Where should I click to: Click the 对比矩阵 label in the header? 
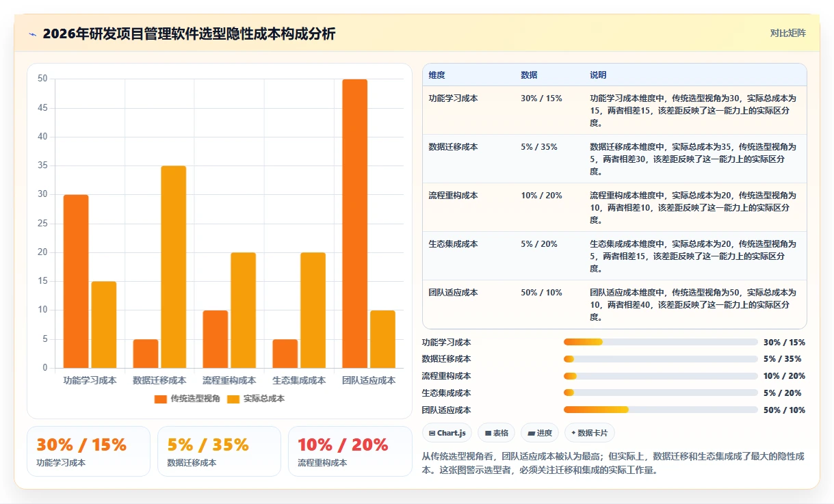pyautogui.click(x=788, y=33)
